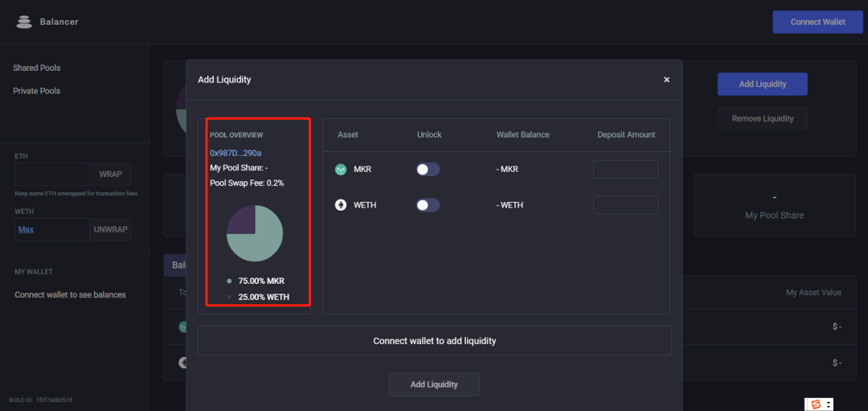
Task: Click the Connect Wallet button
Action: point(817,23)
